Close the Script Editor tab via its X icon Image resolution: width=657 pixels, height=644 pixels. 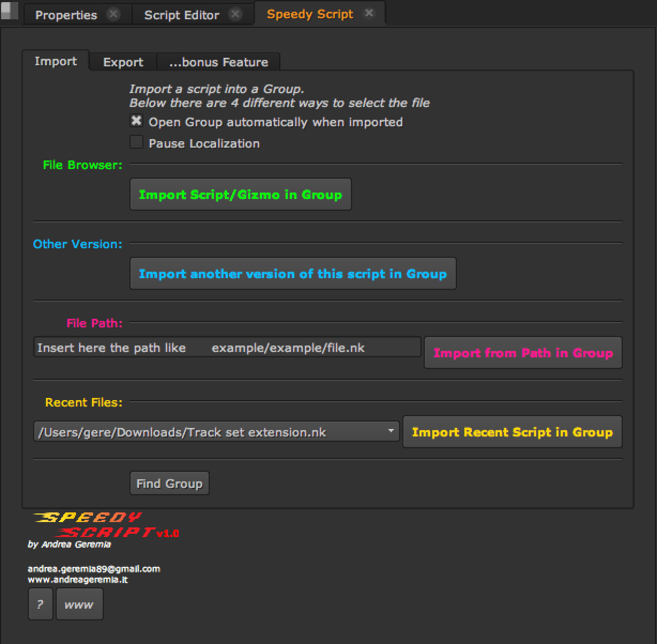pyautogui.click(x=235, y=14)
